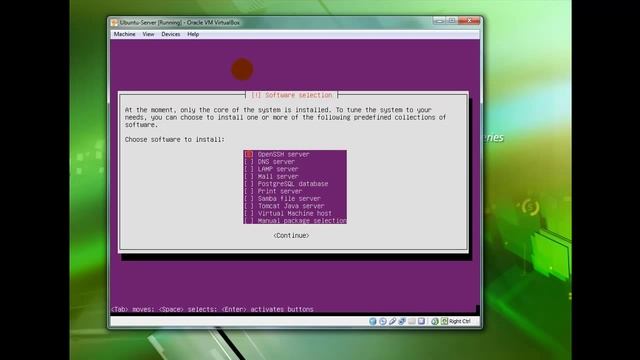The image size is (640, 360).
Task: Toggle the Print server checkbox
Action: (x=249, y=191)
